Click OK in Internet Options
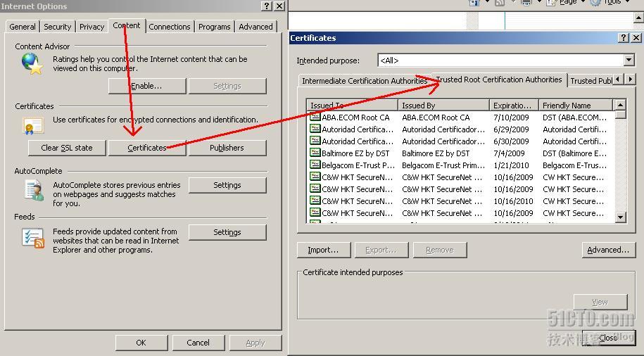Screen dimensions: 644x356 [141, 343]
